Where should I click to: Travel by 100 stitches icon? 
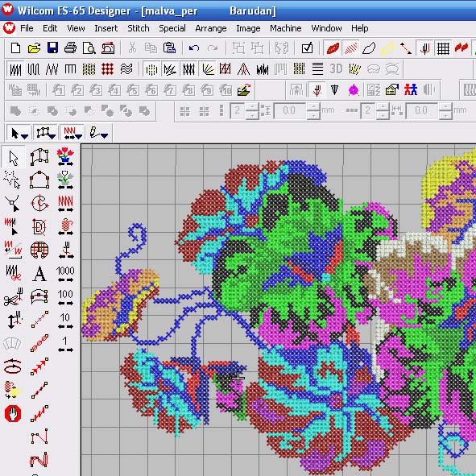click(65, 297)
